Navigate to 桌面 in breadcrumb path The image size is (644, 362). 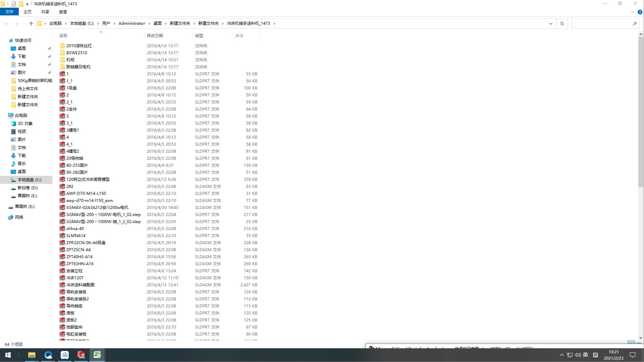coord(158,23)
